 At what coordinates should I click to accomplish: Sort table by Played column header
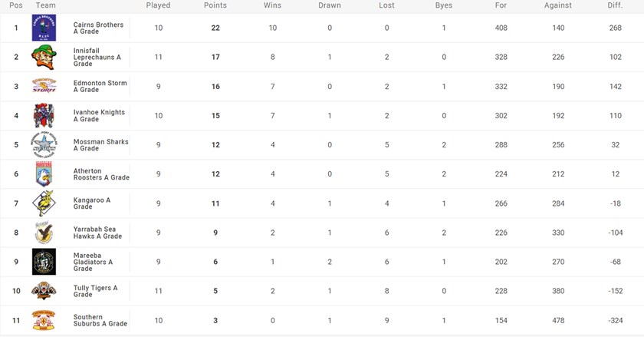pyautogui.click(x=158, y=5)
